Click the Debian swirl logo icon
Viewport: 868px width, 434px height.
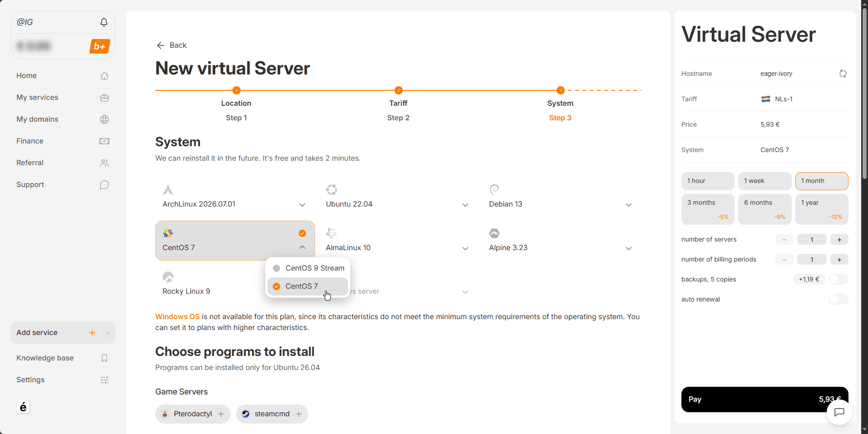tap(494, 189)
